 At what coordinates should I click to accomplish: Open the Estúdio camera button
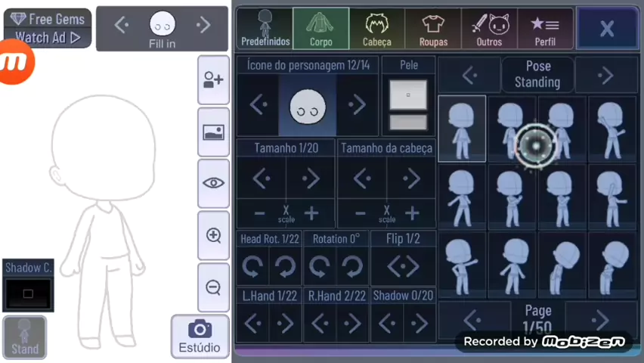[x=200, y=336]
